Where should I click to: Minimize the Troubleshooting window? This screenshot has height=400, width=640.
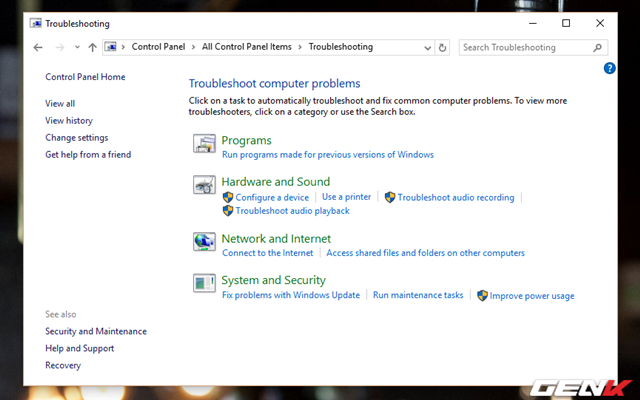click(533, 23)
